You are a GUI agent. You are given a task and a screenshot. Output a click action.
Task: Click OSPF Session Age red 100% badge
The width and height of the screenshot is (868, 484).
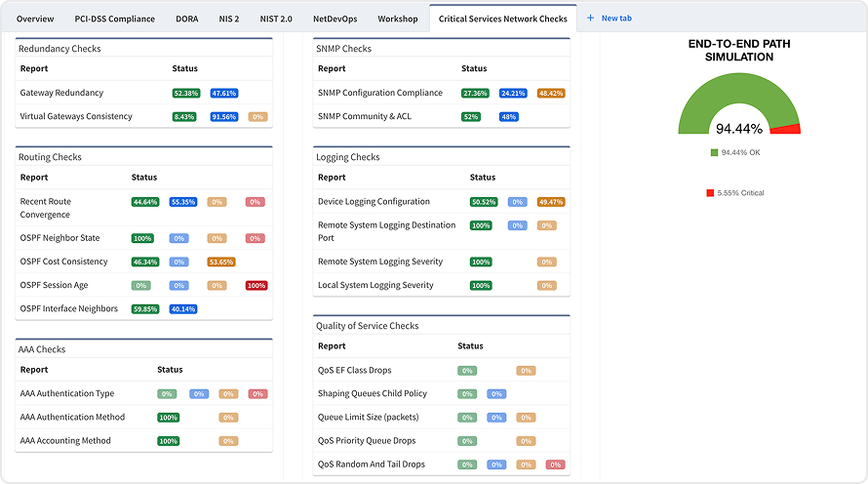(x=256, y=286)
